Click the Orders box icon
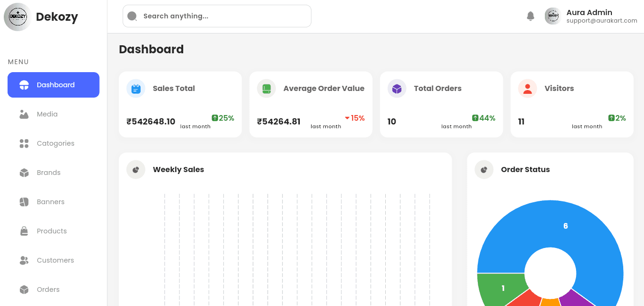This screenshot has height=306, width=644. 24,289
